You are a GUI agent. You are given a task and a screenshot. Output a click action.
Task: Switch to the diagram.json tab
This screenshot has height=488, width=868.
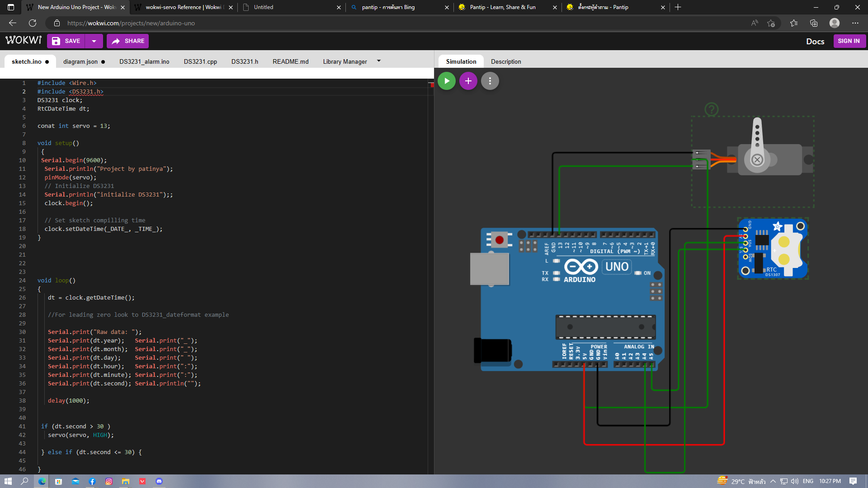point(80,62)
